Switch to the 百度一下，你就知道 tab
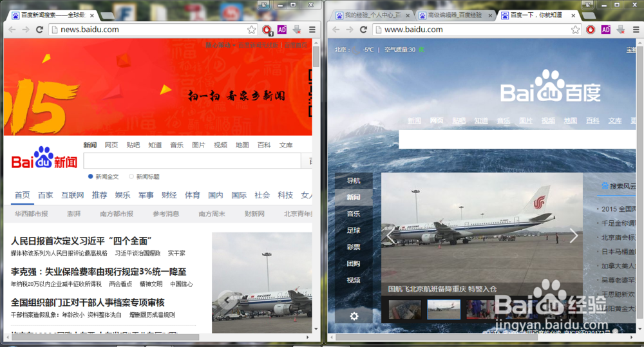 [x=538, y=15]
